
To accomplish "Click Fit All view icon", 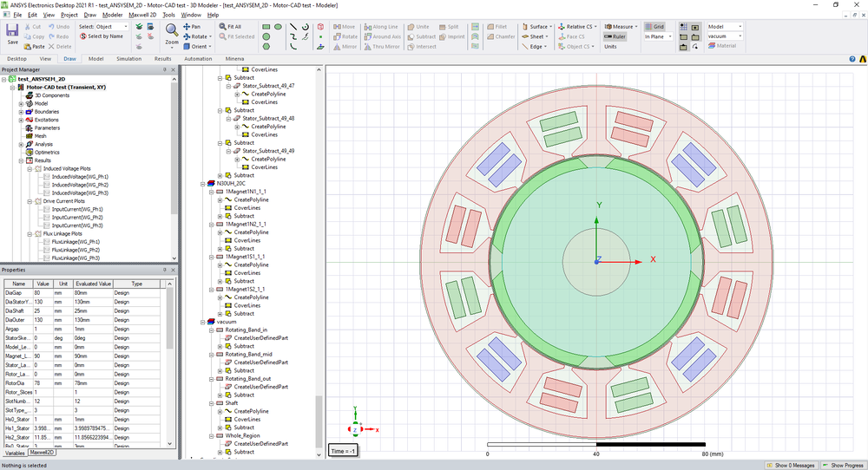I will point(222,27).
